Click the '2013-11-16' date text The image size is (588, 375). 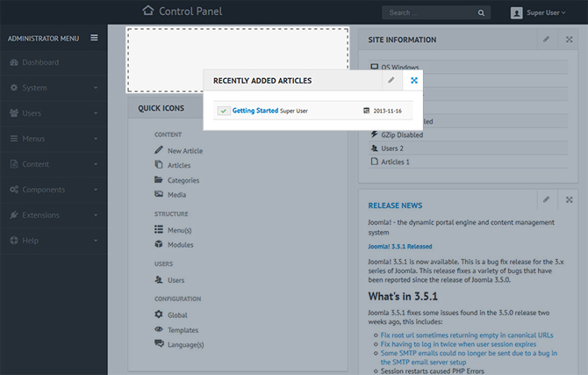(387, 111)
